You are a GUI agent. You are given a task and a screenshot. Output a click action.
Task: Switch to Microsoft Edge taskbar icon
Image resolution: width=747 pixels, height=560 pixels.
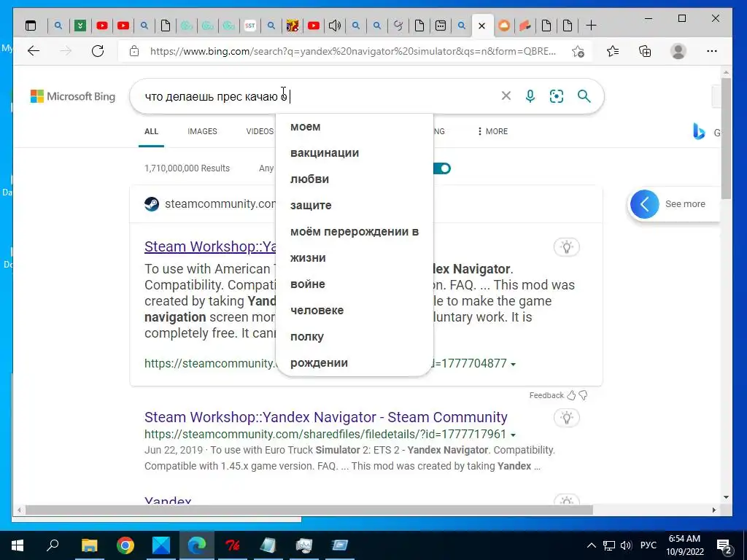click(x=196, y=545)
